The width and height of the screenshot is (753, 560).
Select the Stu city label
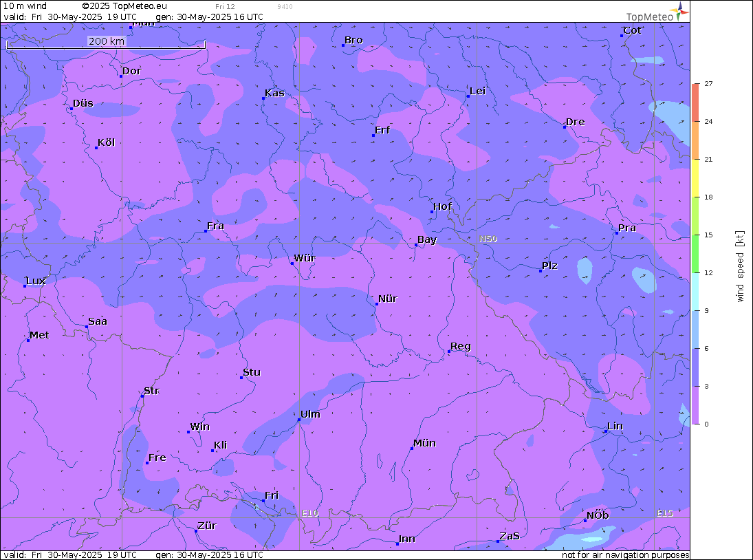[x=252, y=372]
